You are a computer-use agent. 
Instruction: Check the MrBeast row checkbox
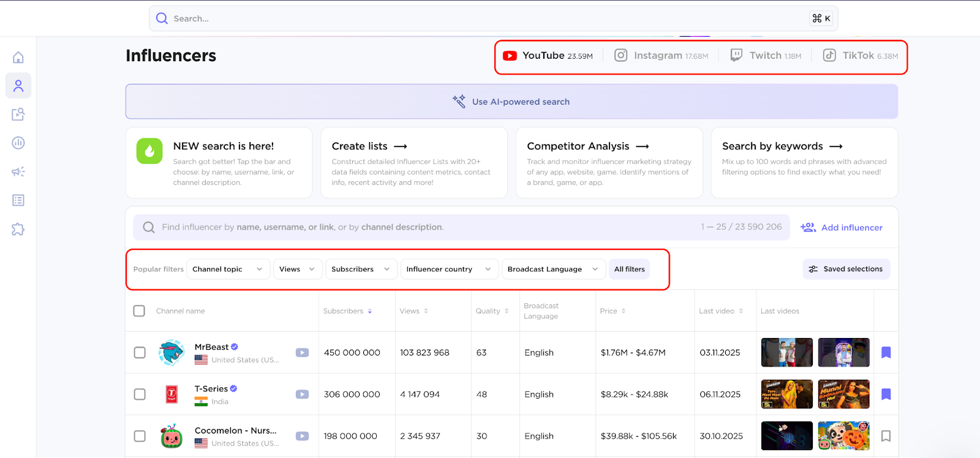[x=140, y=353]
